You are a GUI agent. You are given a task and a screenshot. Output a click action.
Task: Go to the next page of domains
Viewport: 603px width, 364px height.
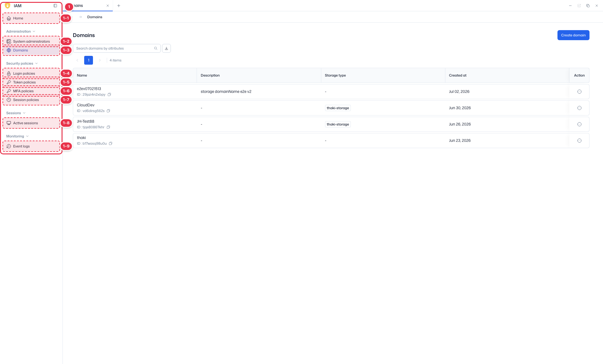(x=100, y=60)
